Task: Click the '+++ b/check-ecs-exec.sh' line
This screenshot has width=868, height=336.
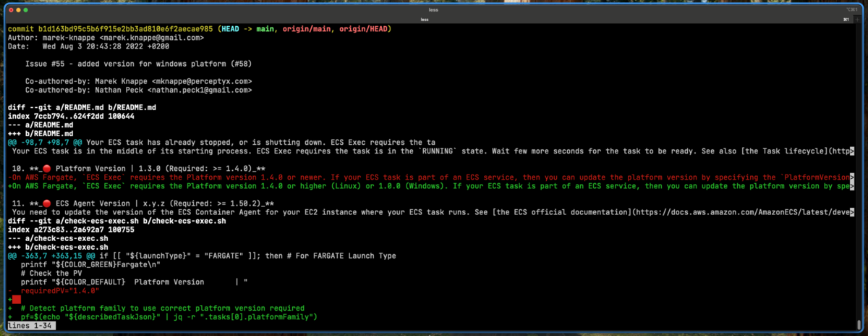Action: [x=58, y=246]
